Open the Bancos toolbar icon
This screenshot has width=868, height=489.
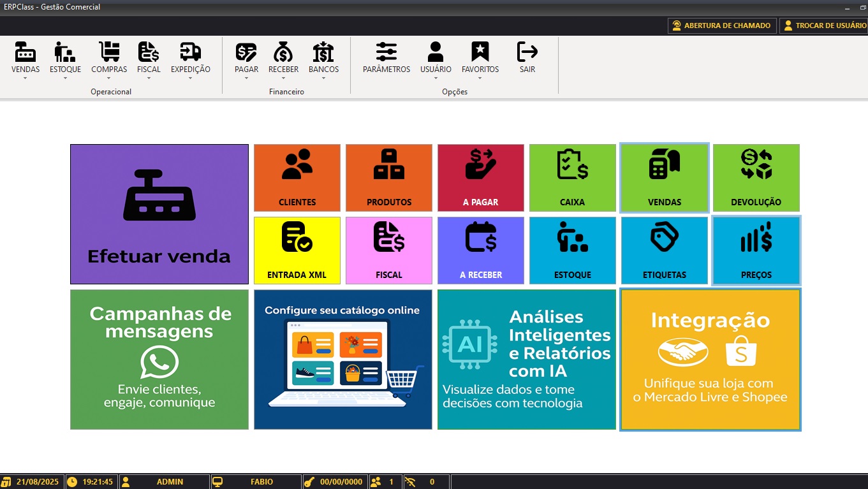point(323,52)
